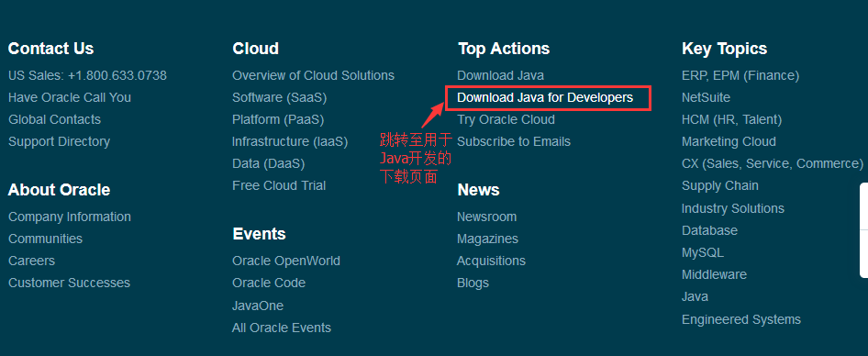The width and height of the screenshot is (868, 356).
Task: Open the Careers link
Action: coord(31,261)
